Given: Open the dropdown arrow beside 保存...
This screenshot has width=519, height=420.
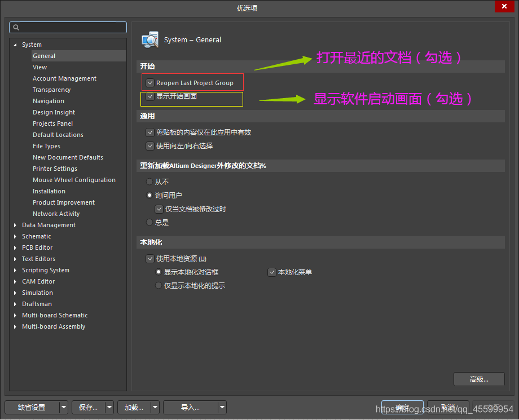Looking at the screenshot, I should [x=109, y=408].
